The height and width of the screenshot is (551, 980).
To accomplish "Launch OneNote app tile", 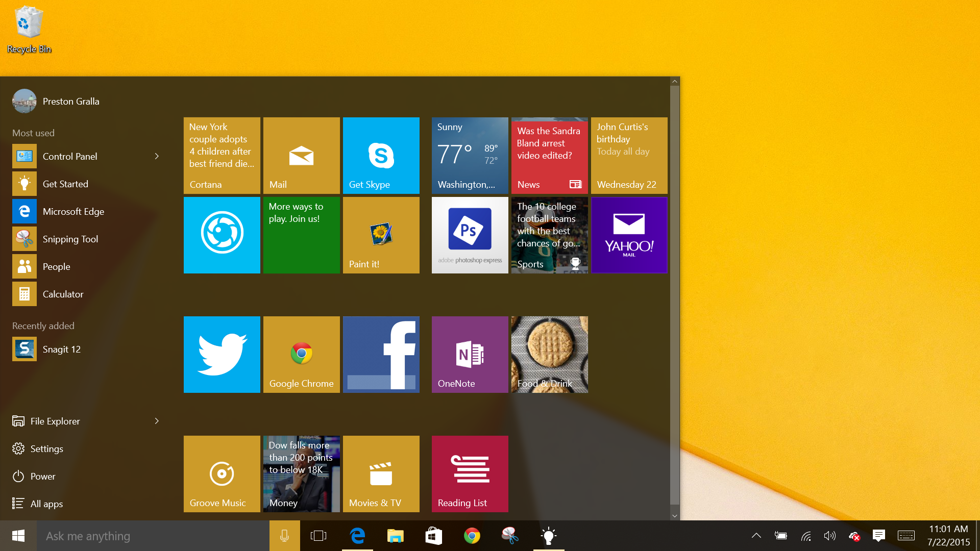I will (x=469, y=355).
